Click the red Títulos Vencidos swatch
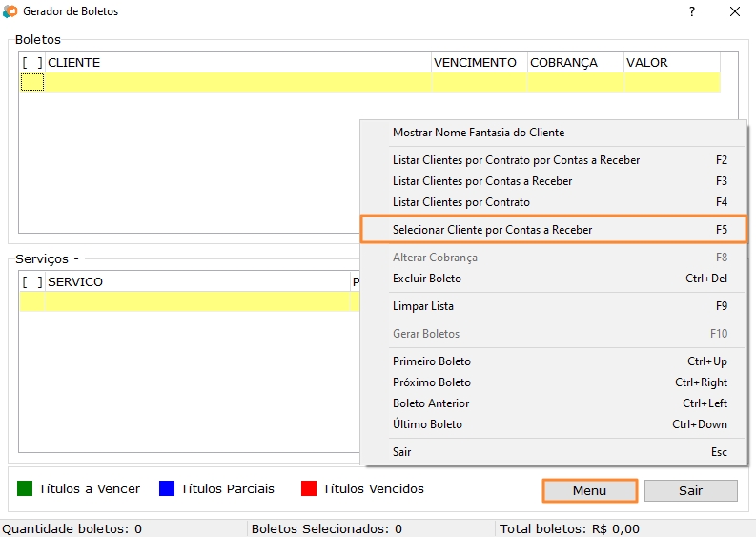The width and height of the screenshot is (756, 537). tap(309, 488)
